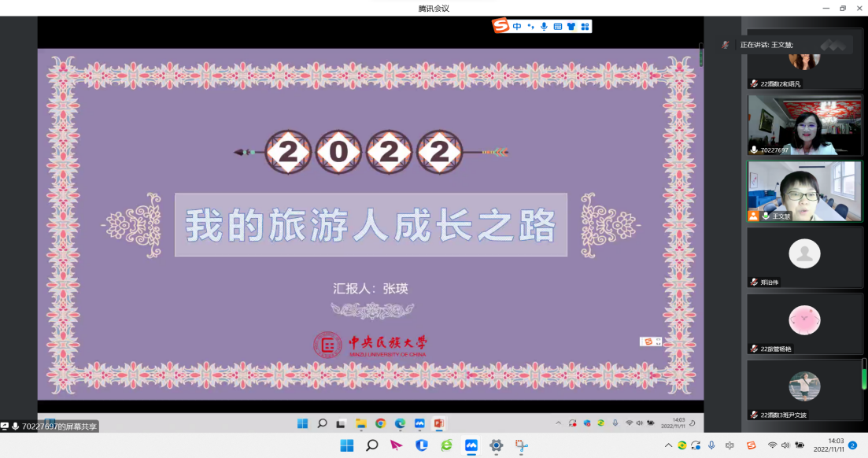
Task: Select 22旅管杨艳 participant tile
Action: pyautogui.click(x=804, y=324)
